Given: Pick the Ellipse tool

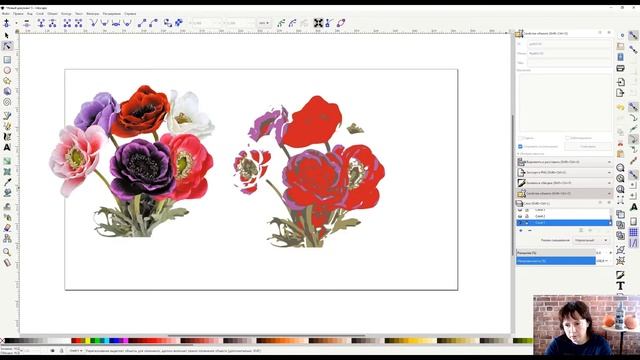Looking at the screenshot, I should [x=7, y=70].
